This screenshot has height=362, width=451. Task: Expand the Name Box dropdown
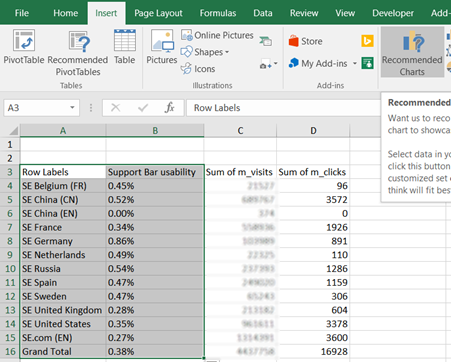[x=72, y=108]
